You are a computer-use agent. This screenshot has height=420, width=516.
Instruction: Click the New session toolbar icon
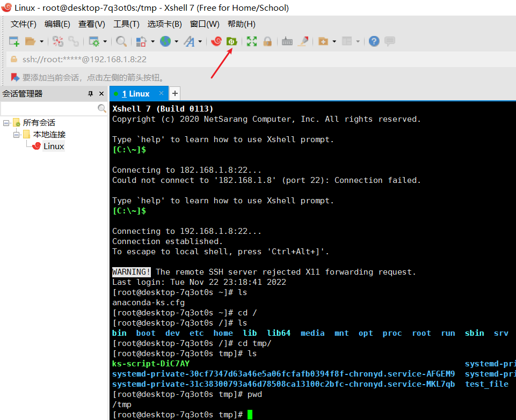[14, 41]
